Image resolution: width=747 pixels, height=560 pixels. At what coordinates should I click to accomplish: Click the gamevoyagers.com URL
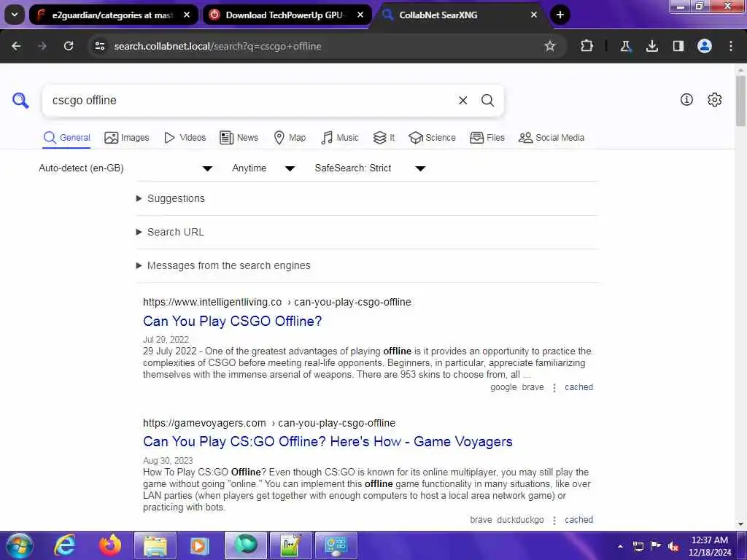tap(269, 424)
